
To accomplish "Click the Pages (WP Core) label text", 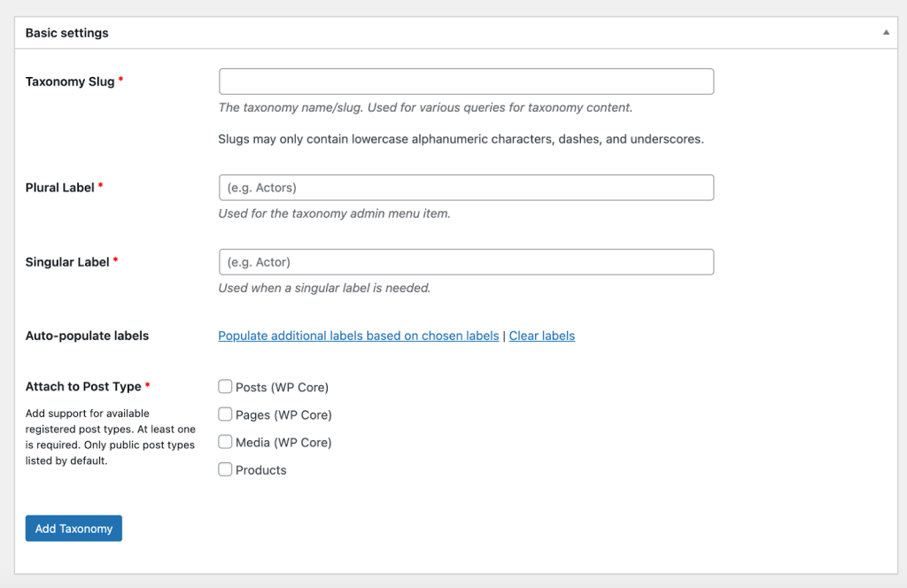I will point(283,414).
